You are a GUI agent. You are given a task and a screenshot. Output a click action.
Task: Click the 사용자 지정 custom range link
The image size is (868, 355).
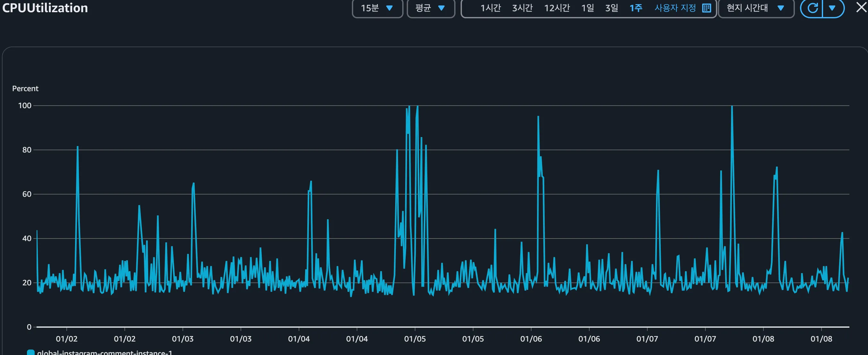point(675,8)
